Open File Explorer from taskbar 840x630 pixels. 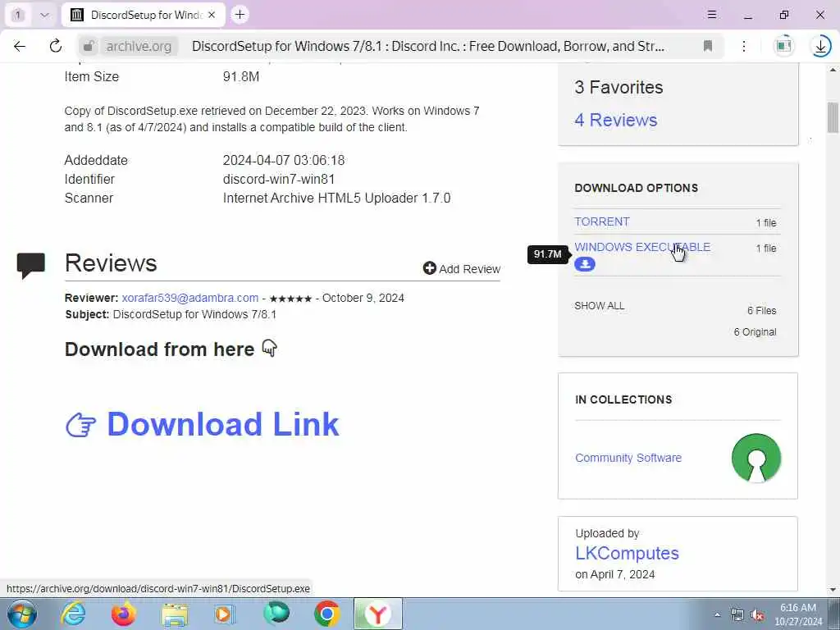pyautogui.click(x=175, y=614)
